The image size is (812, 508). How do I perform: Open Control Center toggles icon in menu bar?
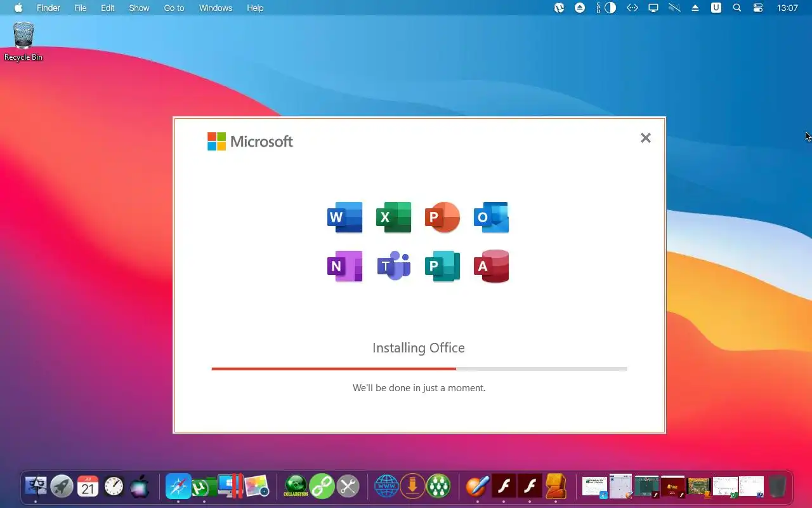tap(758, 8)
